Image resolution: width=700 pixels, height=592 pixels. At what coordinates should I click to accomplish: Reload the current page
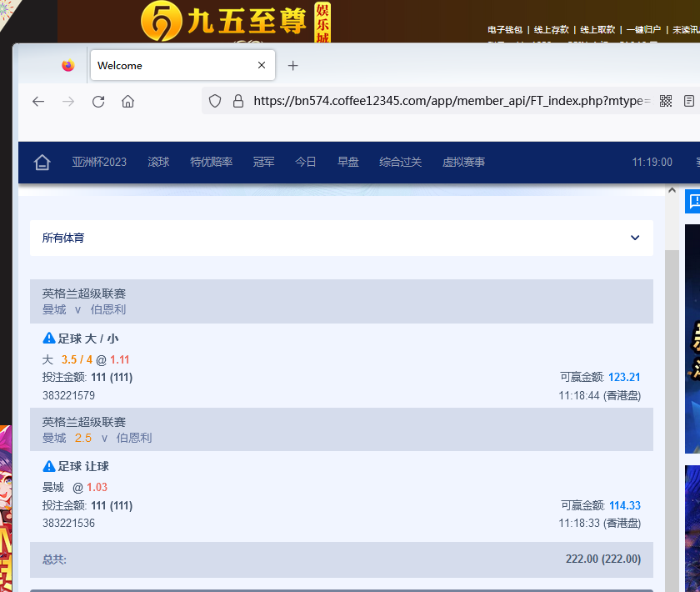(x=98, y=102)
